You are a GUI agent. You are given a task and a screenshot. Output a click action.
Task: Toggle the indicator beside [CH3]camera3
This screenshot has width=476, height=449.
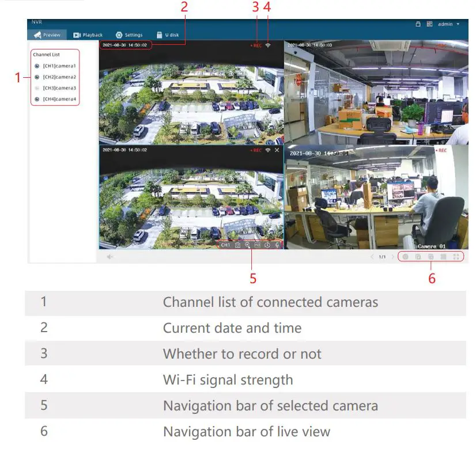(x=36, y=88)
